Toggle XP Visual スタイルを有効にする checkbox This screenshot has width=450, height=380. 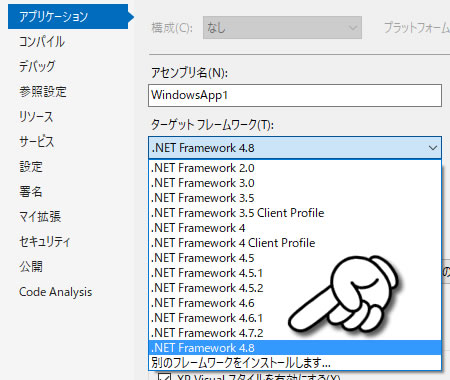click(165, 377)
